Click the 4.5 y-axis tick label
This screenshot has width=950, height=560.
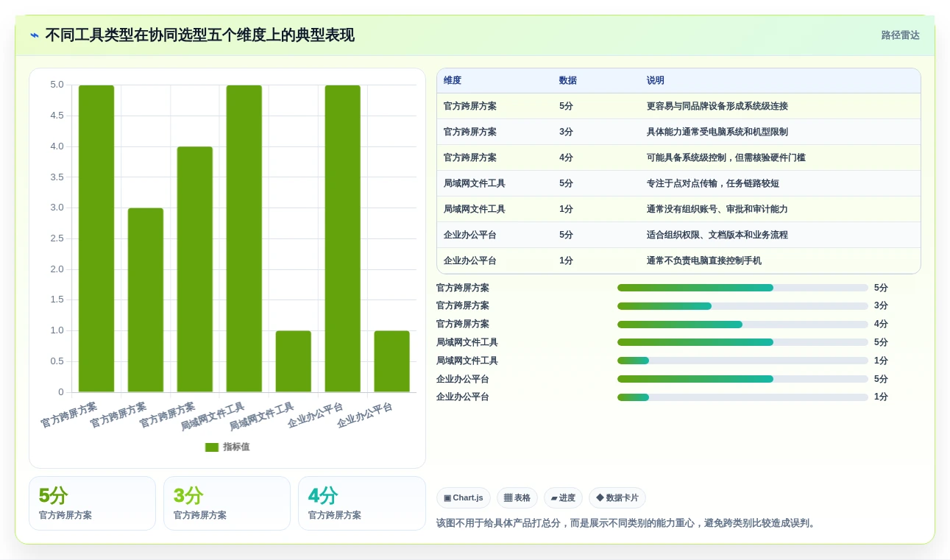(57, 116)
